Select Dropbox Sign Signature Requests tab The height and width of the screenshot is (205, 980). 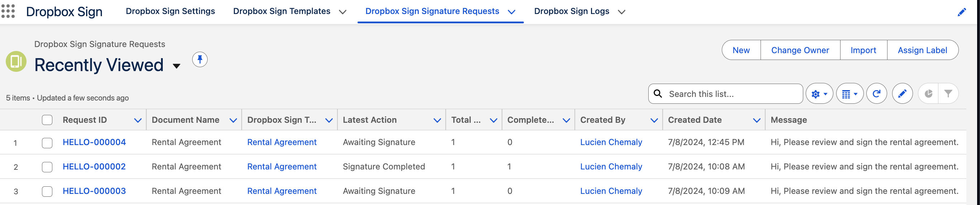[x=432, y=11]
